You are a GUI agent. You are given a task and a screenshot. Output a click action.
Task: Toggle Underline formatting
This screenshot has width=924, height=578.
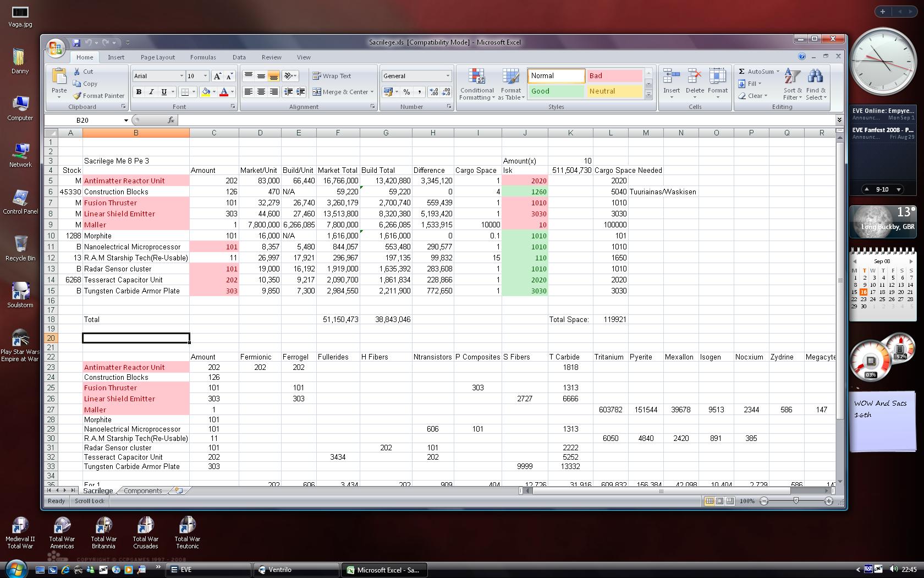(164, 92)
